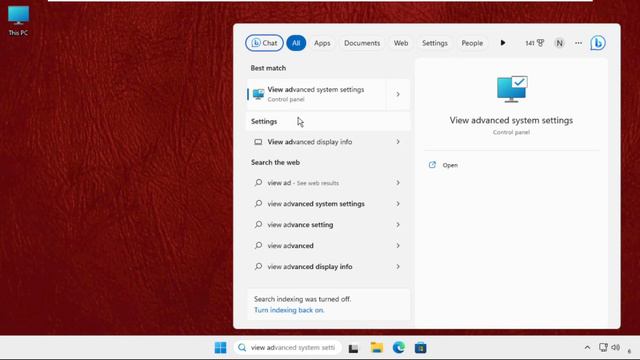The height and width of the screenshot is (360, 640).
Task: Click the Settings section header
Action: (264, 122)
